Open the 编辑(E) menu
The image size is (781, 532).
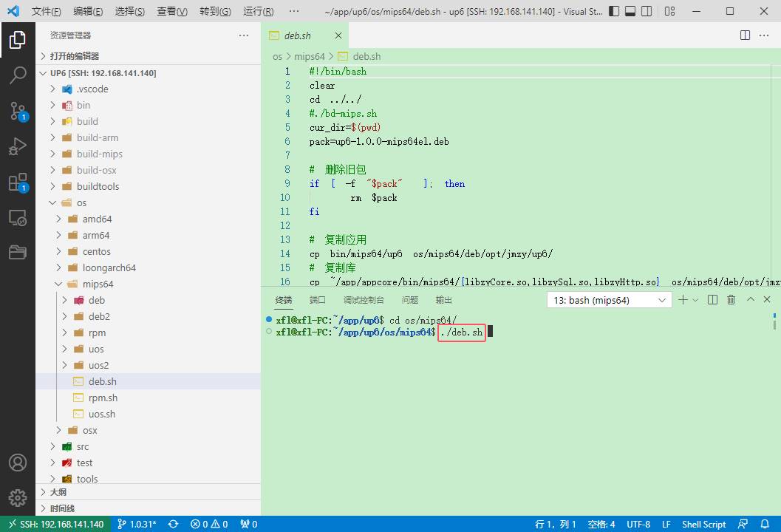coord(89,11)
